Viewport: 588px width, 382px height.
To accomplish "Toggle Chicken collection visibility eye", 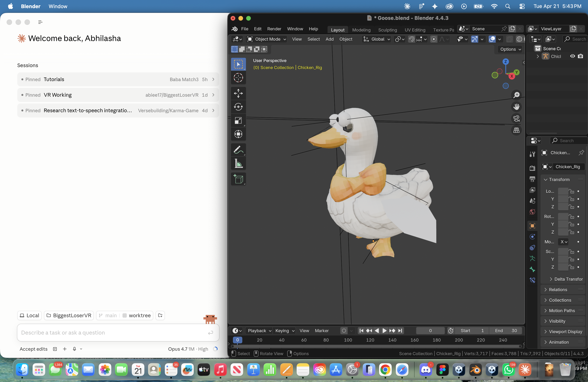I will pyautogui.click(x=572, y=56).
